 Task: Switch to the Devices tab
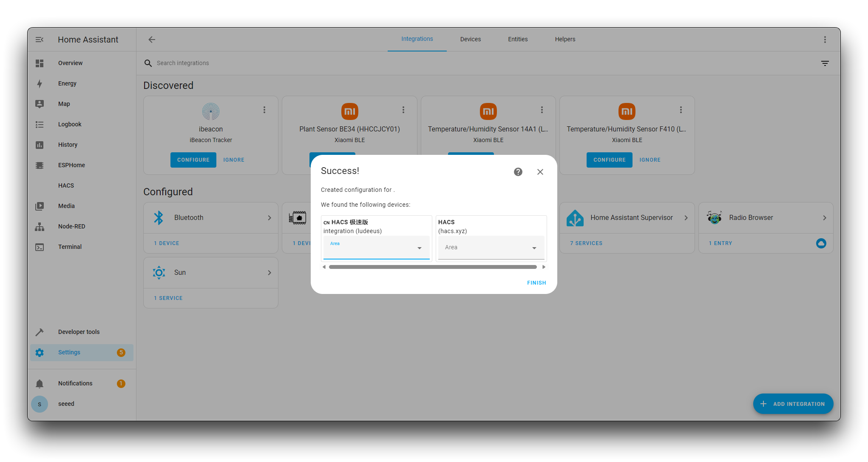click(470, 39)
